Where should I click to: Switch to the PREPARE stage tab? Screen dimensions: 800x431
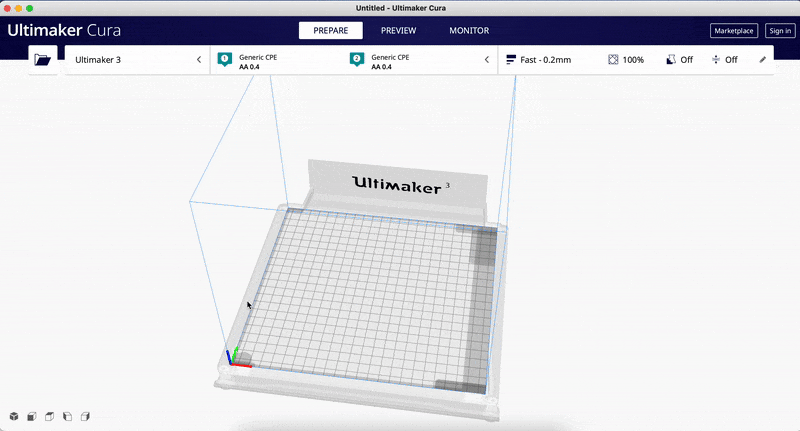(331, 31)
